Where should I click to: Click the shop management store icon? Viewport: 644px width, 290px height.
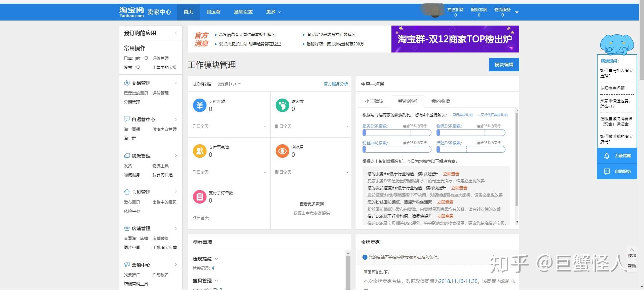point(127,228)
